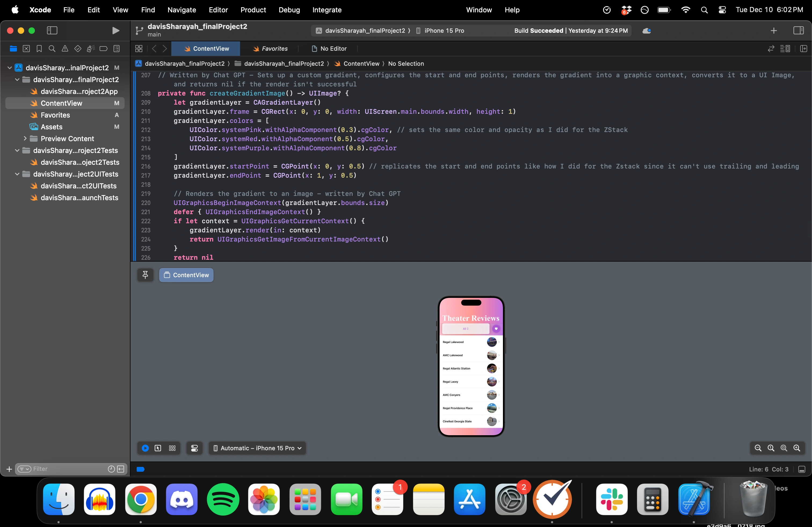The height and width of the screenshot is (527, 812).
Task: Expand the Preview Content folder
Action: tap(25, 139)
